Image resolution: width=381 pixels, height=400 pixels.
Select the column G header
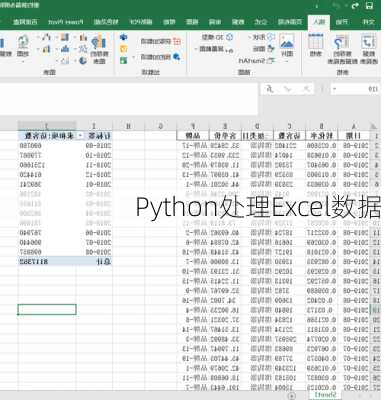[160, 126]
